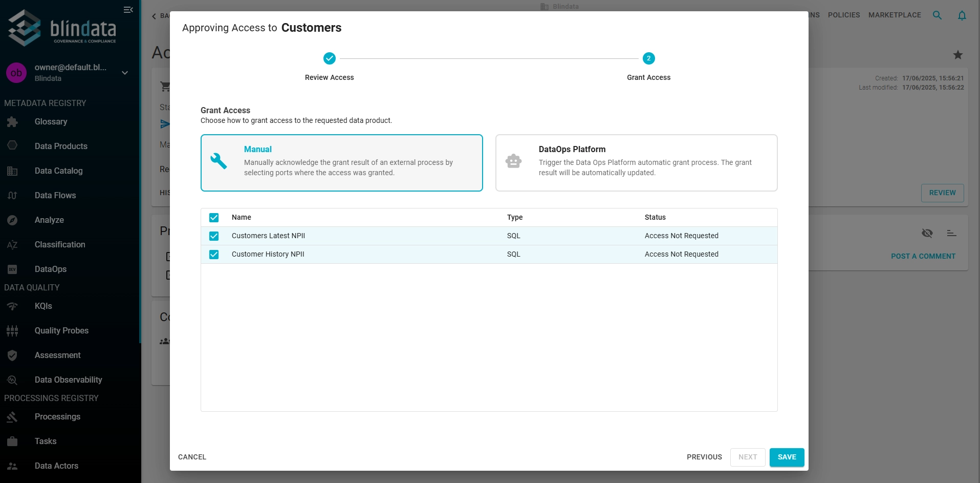Click Blindata logo
Viewport: 980px width, 483px height.
[x=62, y=28]
